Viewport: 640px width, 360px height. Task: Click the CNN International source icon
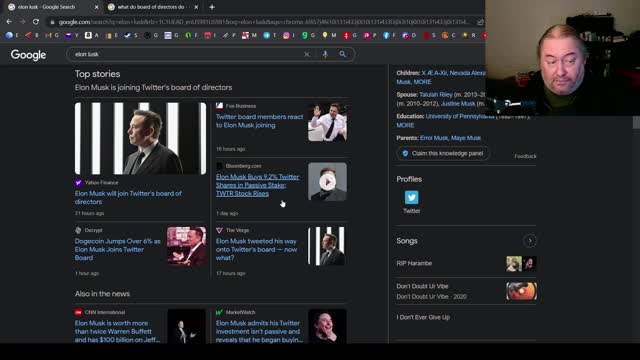[x=78, y=312]
